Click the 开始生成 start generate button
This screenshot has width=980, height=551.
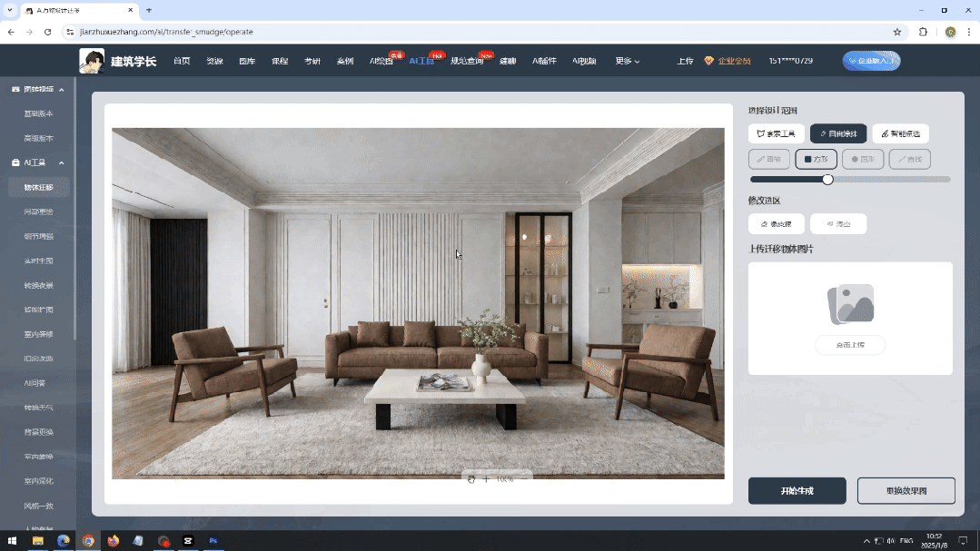point(797,491)
